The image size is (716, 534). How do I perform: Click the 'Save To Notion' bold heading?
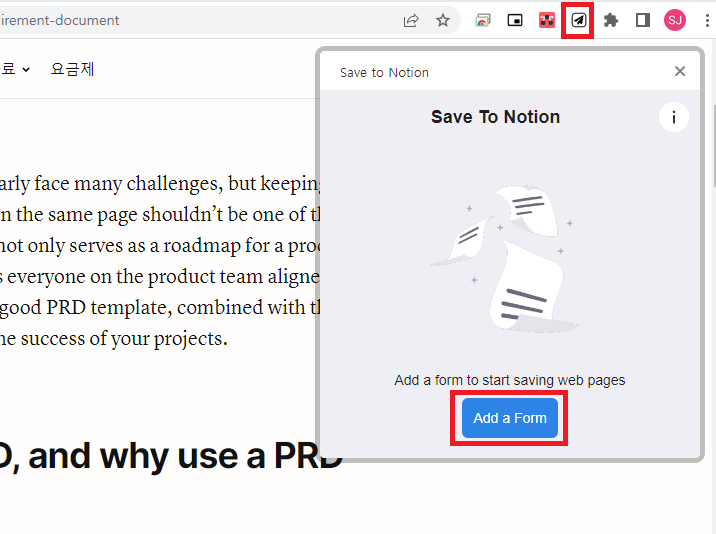495,117
